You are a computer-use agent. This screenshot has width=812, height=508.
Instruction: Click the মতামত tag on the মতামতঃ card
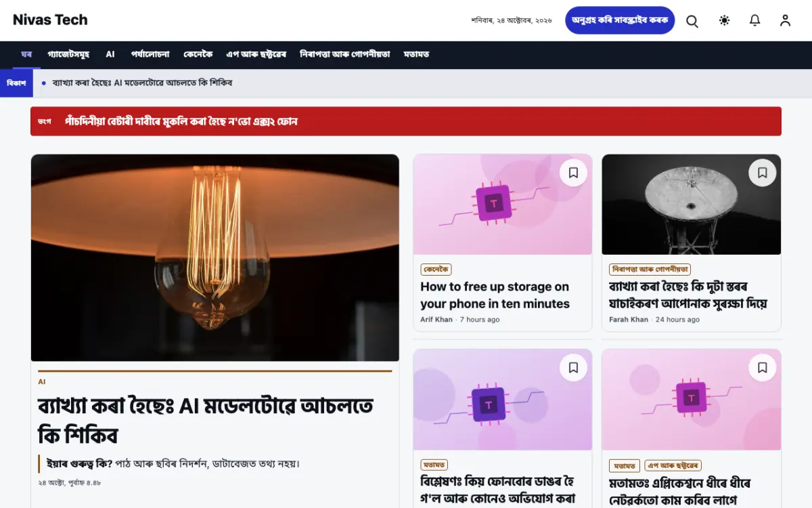(x=625, y=465)
